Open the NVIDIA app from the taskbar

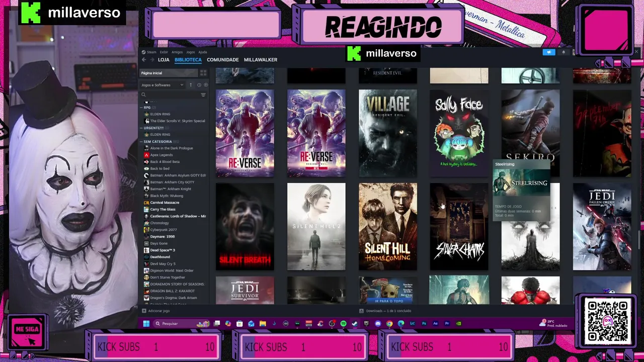point(458,323)
